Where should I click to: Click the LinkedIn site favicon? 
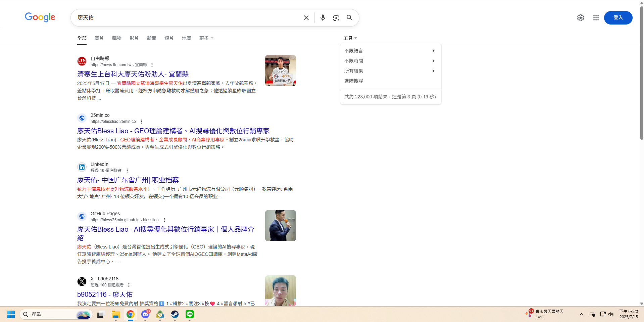pos(82,167)
